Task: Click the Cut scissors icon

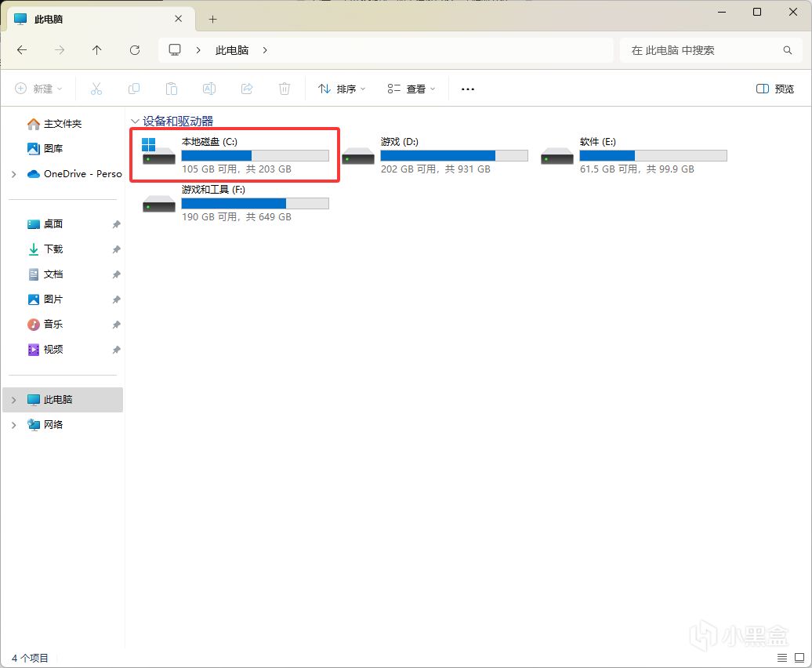Action: click(96, 89)
